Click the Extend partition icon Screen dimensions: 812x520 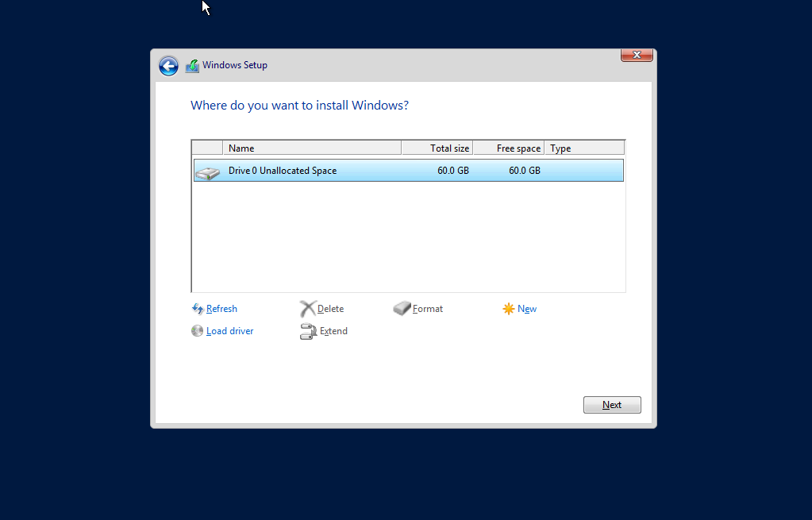[x=308, y=332]
